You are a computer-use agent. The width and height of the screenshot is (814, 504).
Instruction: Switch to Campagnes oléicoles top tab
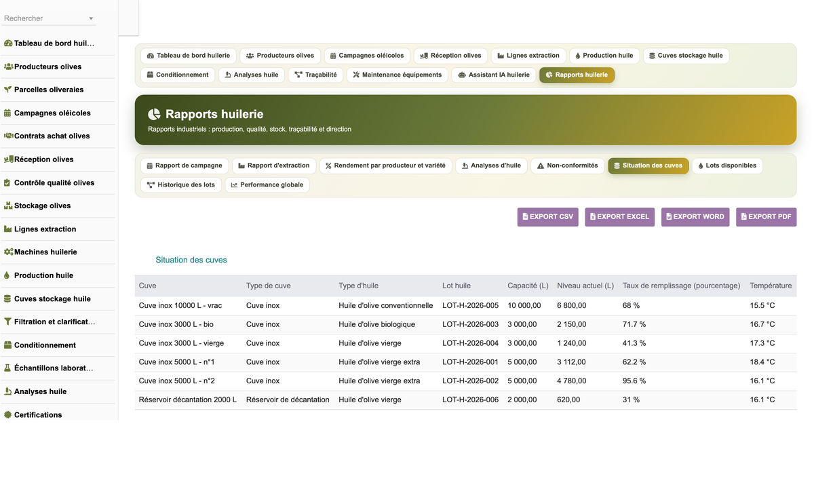coord(367,56)
